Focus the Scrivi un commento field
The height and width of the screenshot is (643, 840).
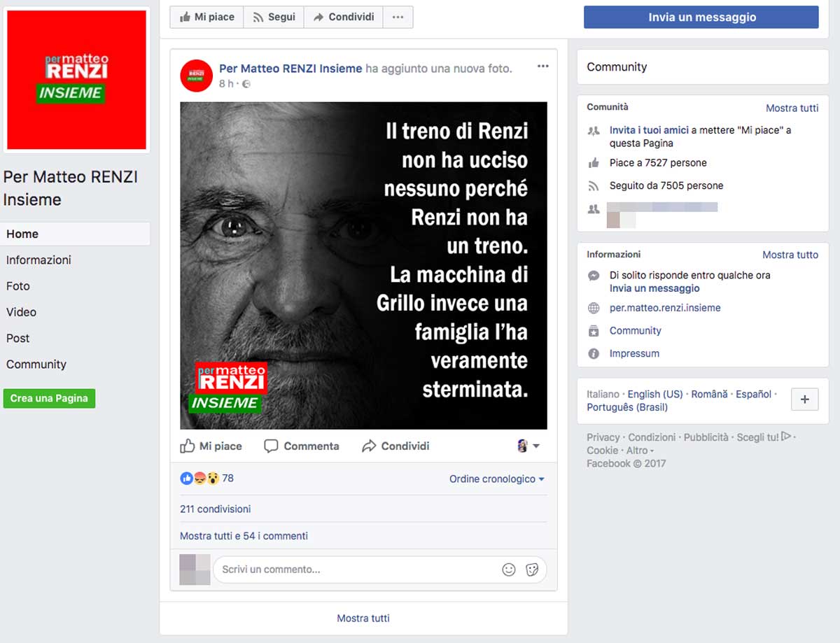coord(379,570)
